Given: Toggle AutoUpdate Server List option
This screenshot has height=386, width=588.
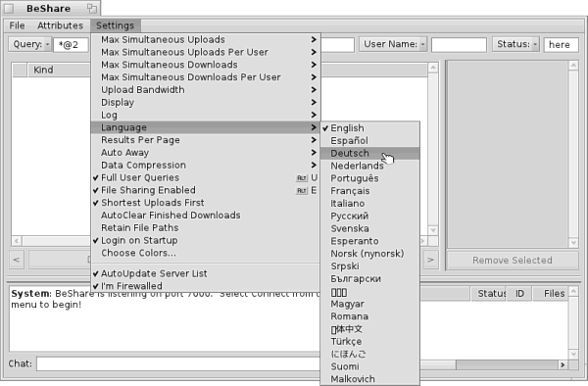Looking at the screenshot, I should click(206, 273).
